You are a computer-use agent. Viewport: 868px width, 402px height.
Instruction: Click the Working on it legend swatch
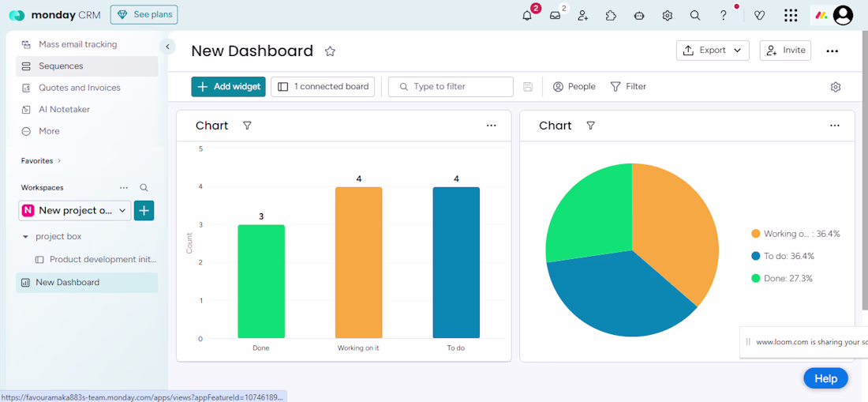pyautogui.click(x=756, y=234)
